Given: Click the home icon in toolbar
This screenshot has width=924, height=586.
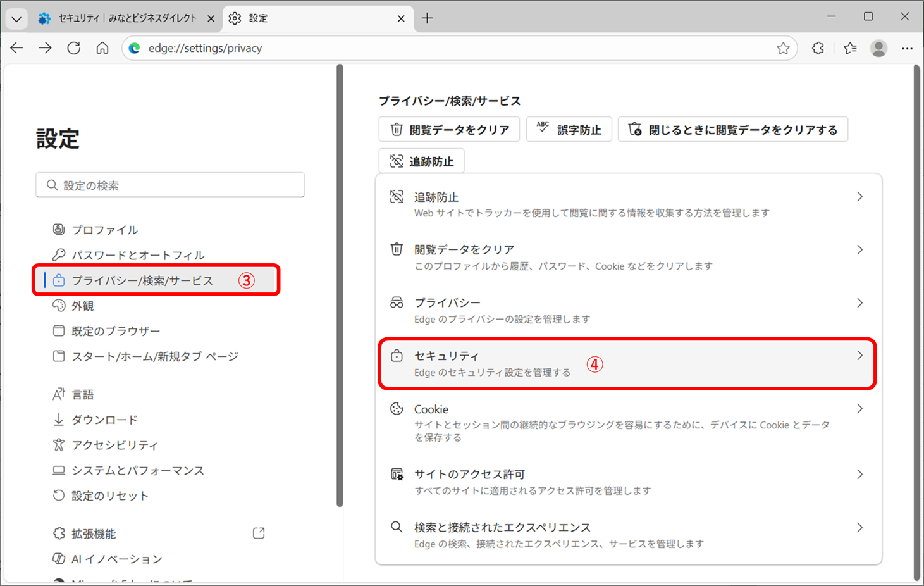Looking at the screenshot, I should pyautogui.click(x=102, y=48).
